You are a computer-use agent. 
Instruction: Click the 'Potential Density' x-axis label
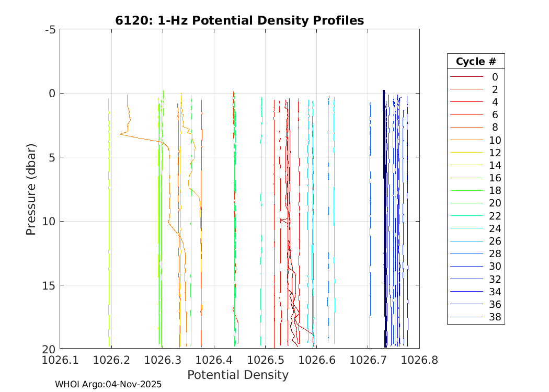[x=238, y=375]
